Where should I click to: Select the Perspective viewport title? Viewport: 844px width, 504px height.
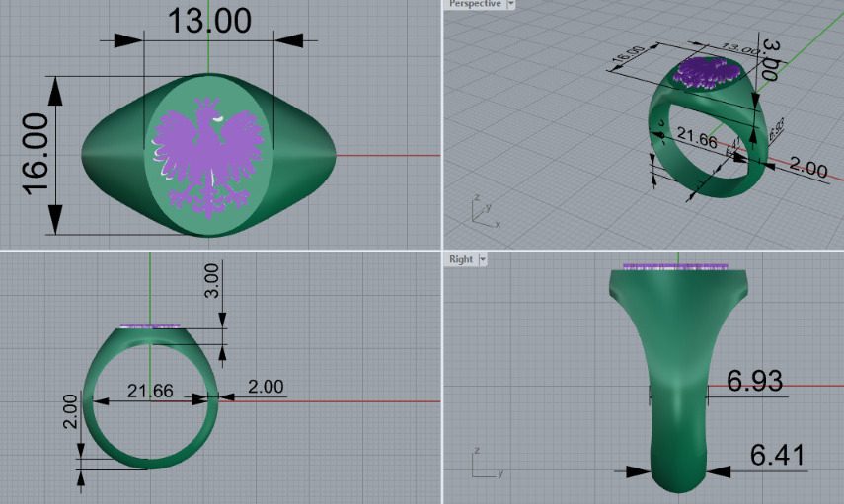pyautogui.click(x=474, y=4)
